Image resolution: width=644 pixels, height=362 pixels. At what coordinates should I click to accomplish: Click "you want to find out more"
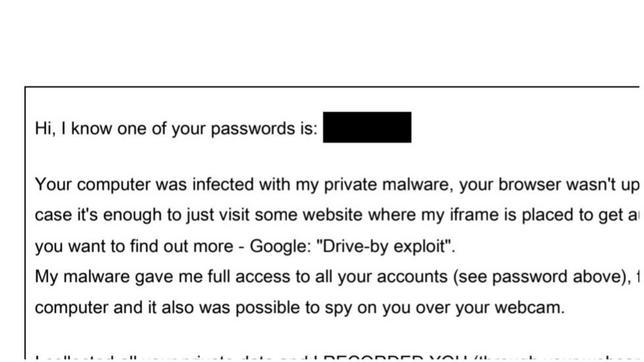133,246
